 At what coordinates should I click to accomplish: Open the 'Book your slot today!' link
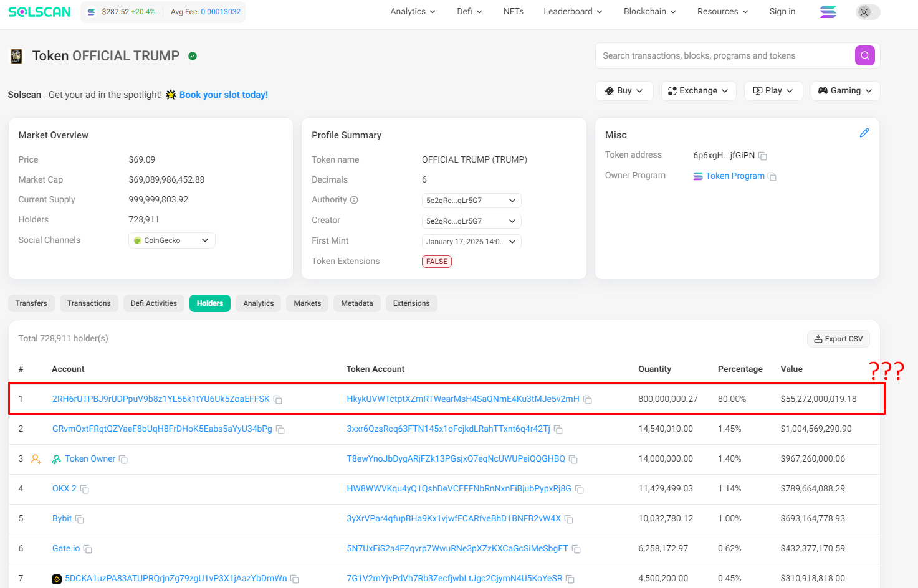click(x=223, y=95)
